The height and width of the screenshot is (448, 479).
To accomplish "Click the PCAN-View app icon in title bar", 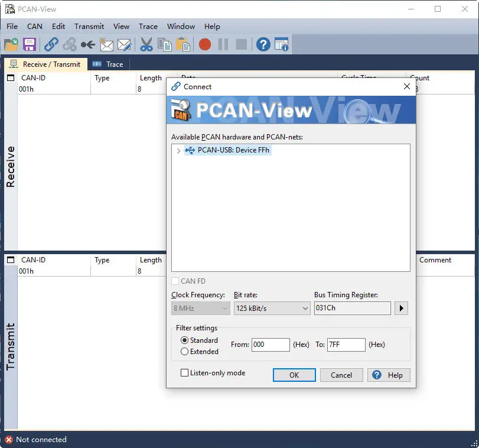I will point(10,9).
